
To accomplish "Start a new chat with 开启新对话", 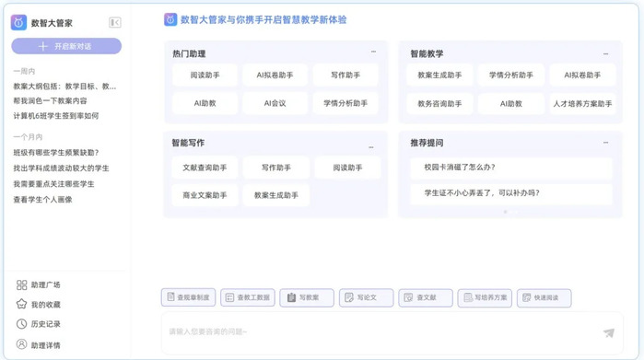I will (x=66, y=46).
